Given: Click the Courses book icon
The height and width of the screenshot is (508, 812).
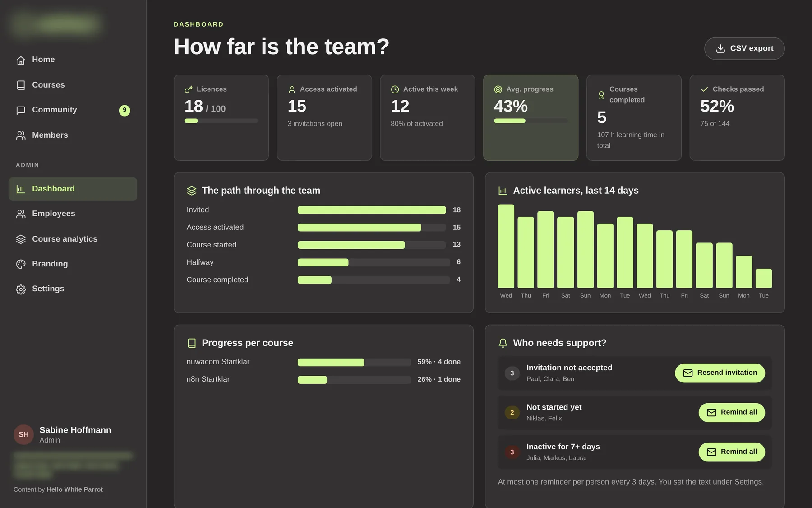Looking at the screenshot, I should pyautogui.click(x=21, y=85).
